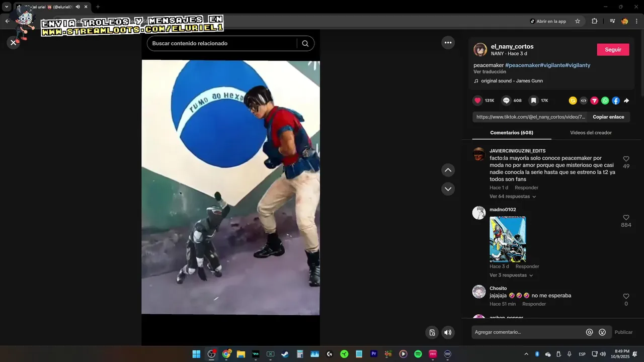Click 'Copiar enlace' button
Viewport: 644px width, 362px height.
[608, 117]
